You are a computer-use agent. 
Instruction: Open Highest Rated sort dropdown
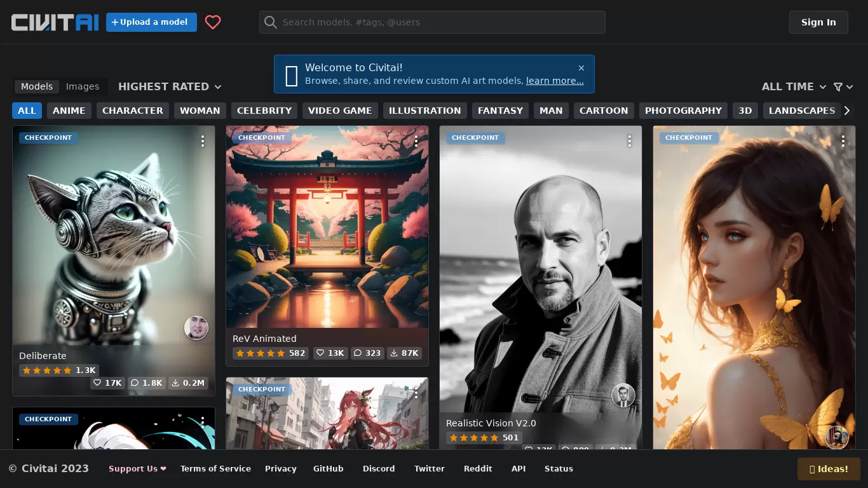(x=170, y=86)
